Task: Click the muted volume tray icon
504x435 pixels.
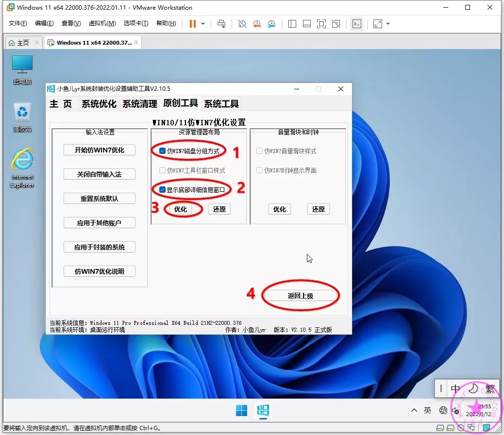Action: click(455, 411)
